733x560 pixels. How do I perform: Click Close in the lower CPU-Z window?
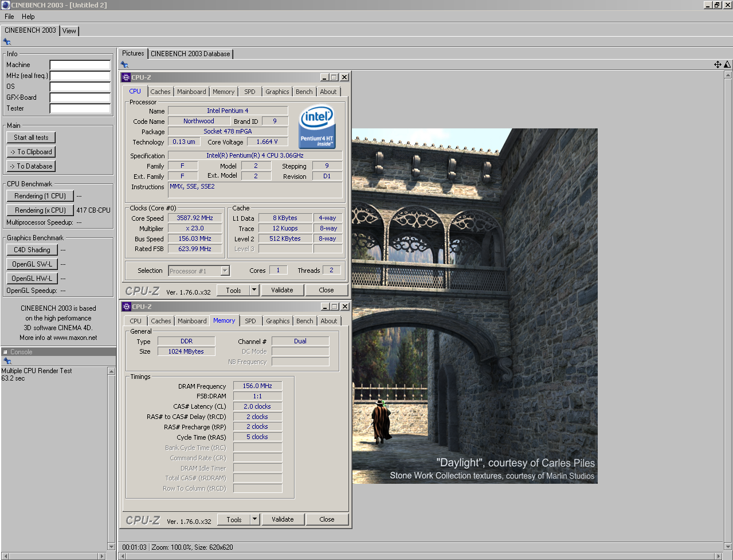[x=327, y=519]
